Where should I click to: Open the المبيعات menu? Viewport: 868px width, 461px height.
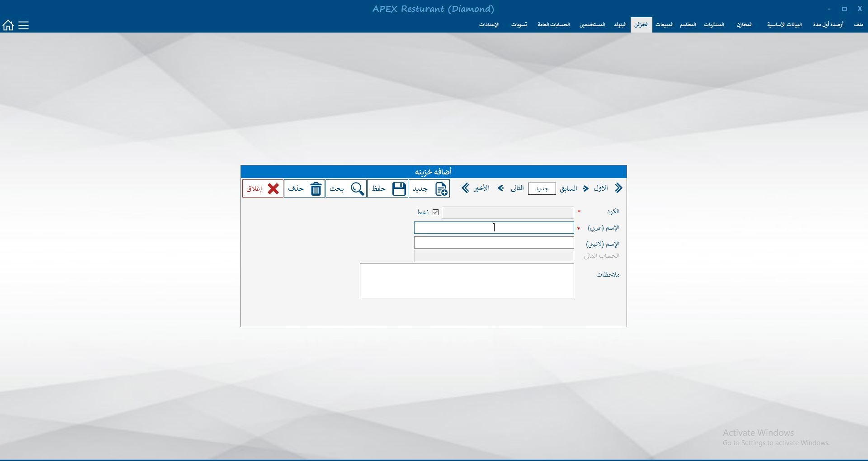664,24
